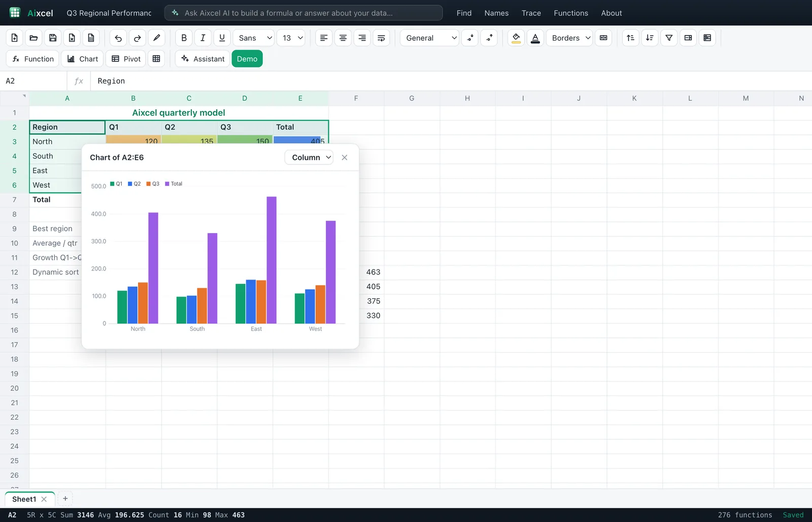The image size is (812, 522).
Task: Redo the last undone action
Action: coord(138,38)
